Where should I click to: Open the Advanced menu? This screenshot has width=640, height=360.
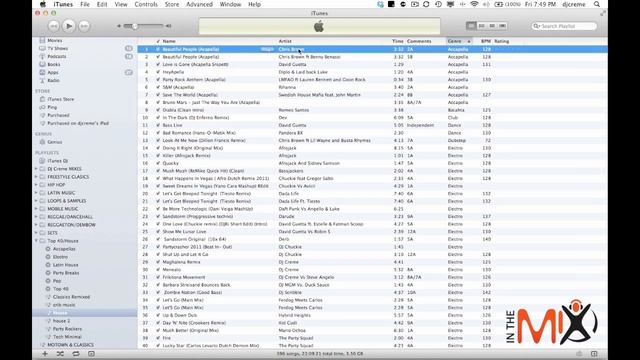point(199,4)
